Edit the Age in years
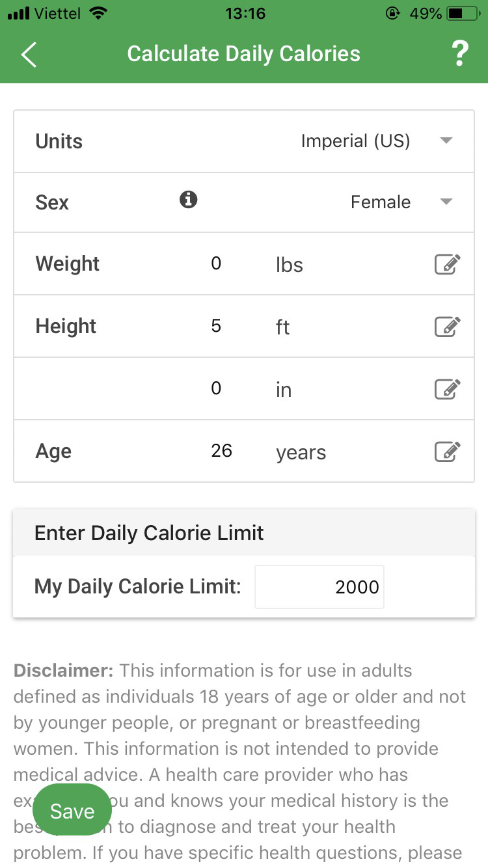Viewport: 488px width, 868px height. coord(448,451)
